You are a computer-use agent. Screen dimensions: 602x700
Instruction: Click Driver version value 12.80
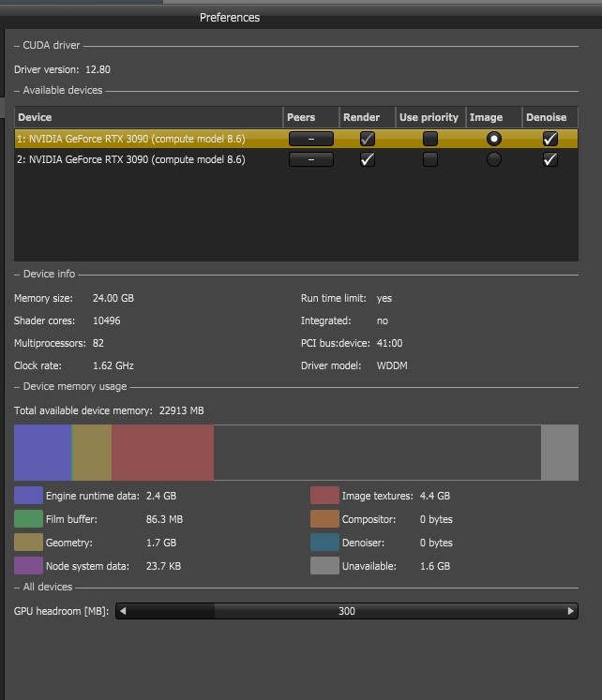point(98,69)
